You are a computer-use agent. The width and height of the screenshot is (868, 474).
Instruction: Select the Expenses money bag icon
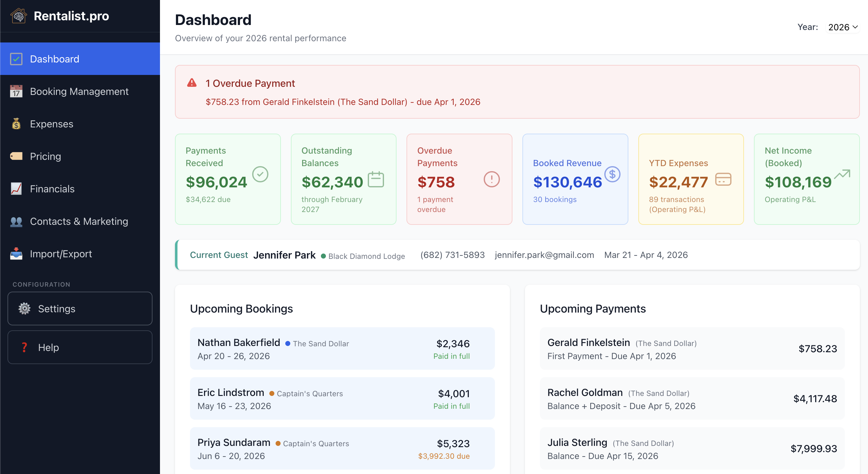(16, 124)
